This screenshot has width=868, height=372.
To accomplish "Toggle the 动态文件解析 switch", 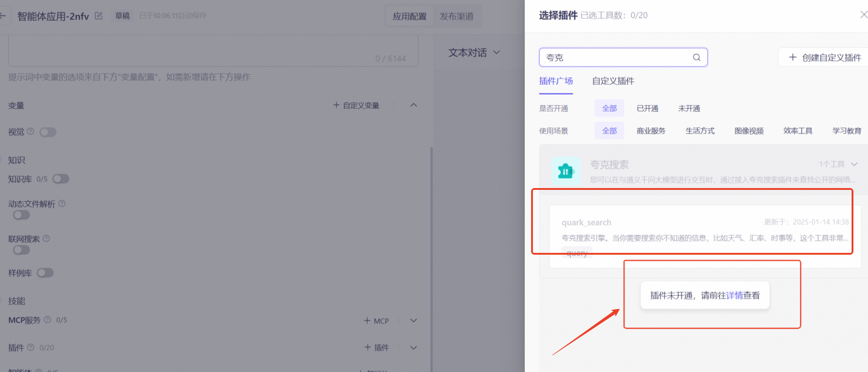I will click(x=21, y=215).
